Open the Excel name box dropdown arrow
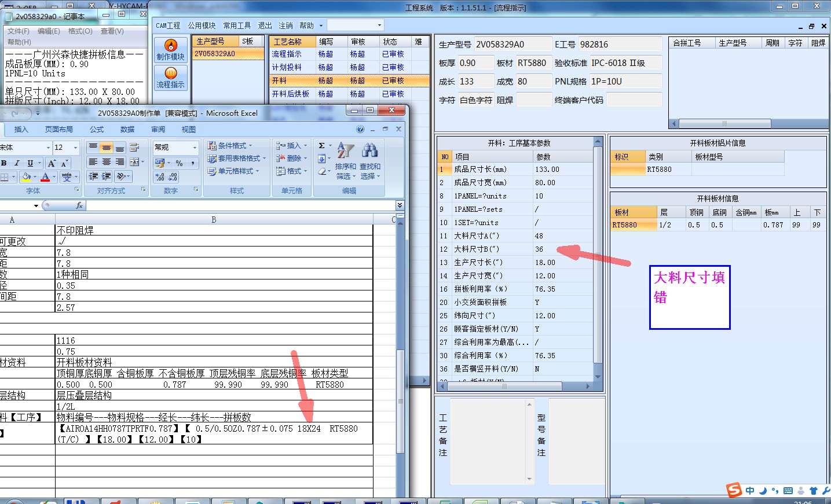The height and width of the screenshot is (504, 831). click(36, 205)
